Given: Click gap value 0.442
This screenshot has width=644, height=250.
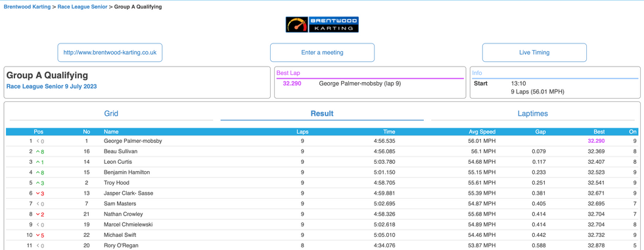Looking at the screenshot, I should [x=538, y=236].
